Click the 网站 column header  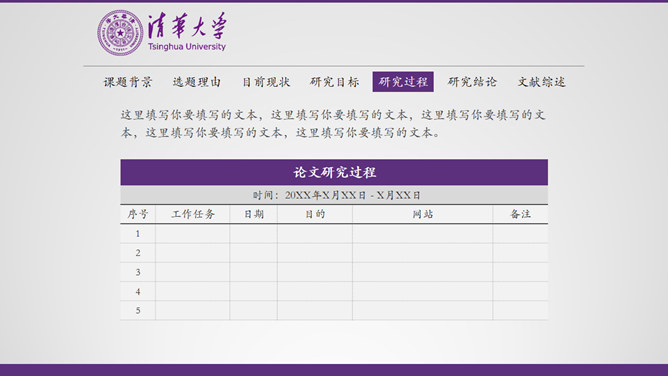(423, 214)
